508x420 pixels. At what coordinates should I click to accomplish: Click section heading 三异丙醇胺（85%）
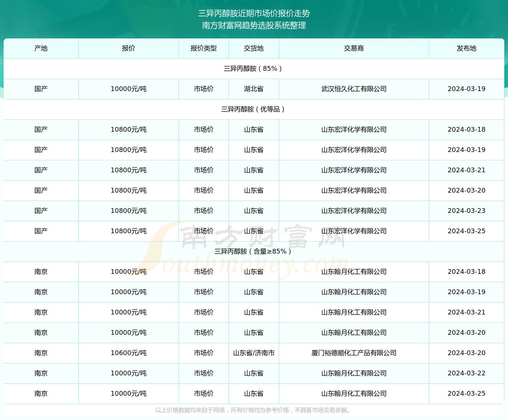(254, 69)
